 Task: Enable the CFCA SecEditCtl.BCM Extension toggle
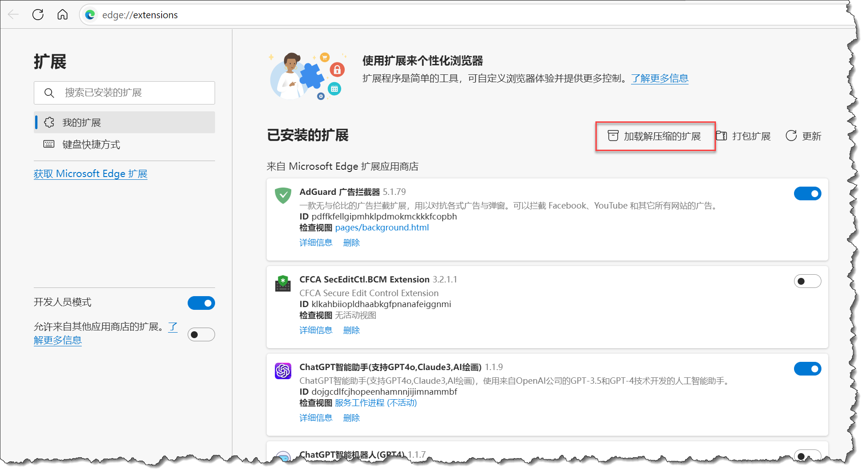[807, 281]
